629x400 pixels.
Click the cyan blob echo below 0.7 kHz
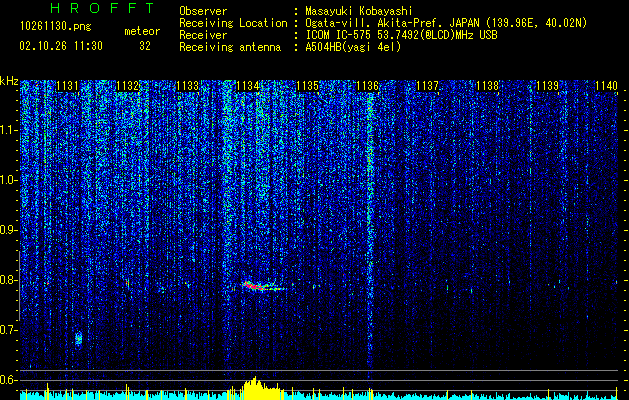tap(79, 338)
